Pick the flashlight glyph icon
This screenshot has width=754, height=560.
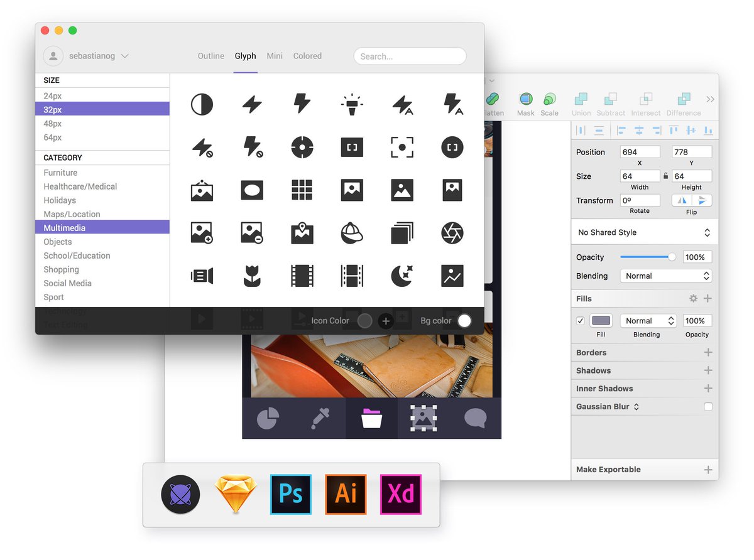coord(352,104)
